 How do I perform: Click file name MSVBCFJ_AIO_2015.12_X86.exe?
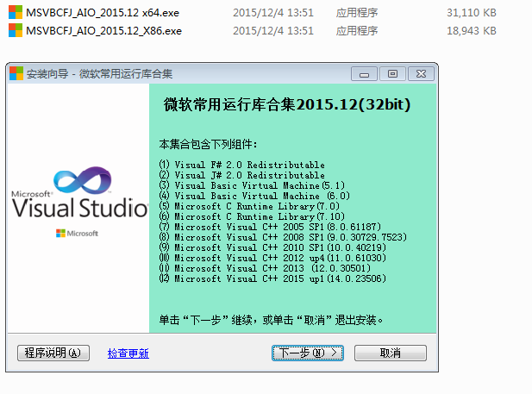tap(103, 31)
